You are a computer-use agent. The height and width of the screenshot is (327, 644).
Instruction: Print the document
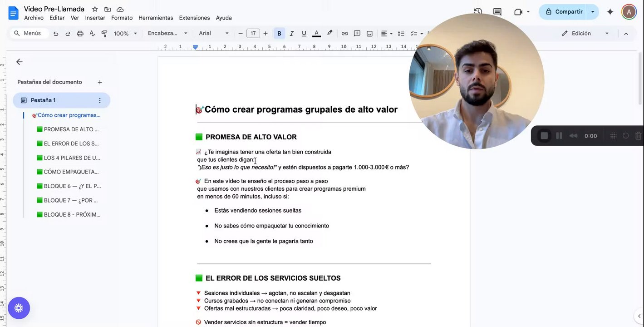(x=80, y=34)
